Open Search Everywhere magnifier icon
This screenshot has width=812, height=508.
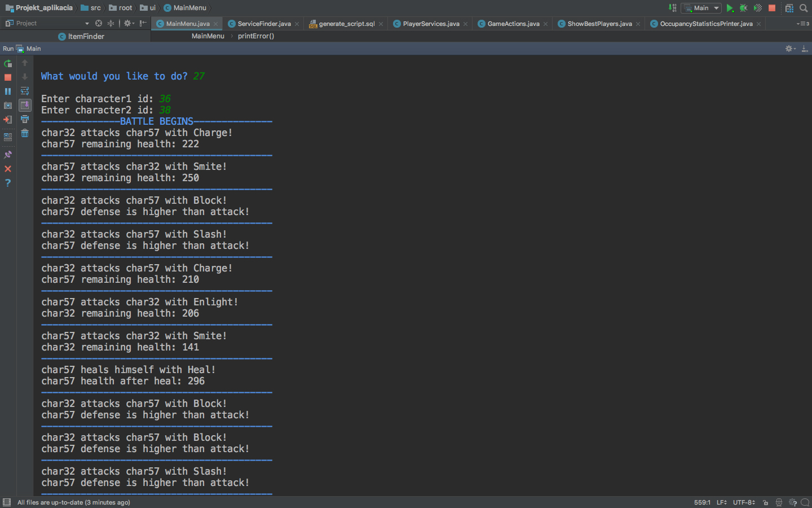(x=804, y=8)
